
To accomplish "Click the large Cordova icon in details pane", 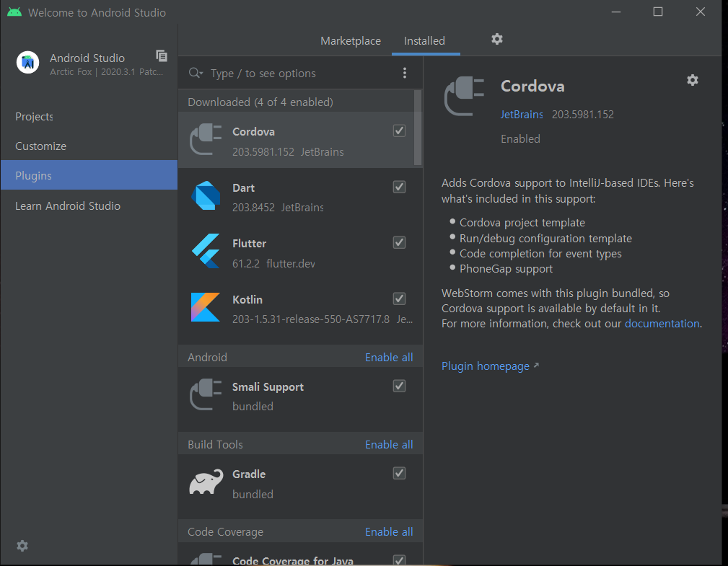I will coord(464,96).
